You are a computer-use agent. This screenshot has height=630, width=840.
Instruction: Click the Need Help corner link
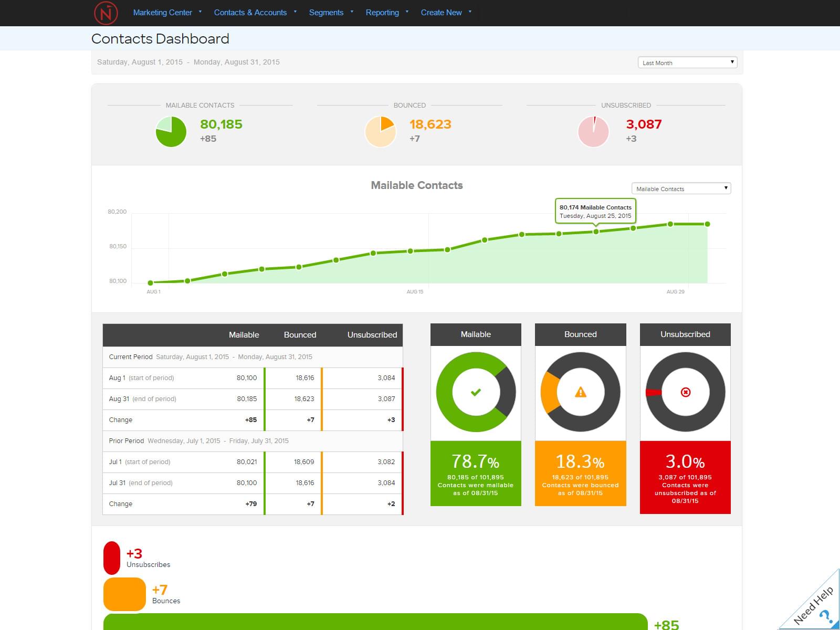813,603
